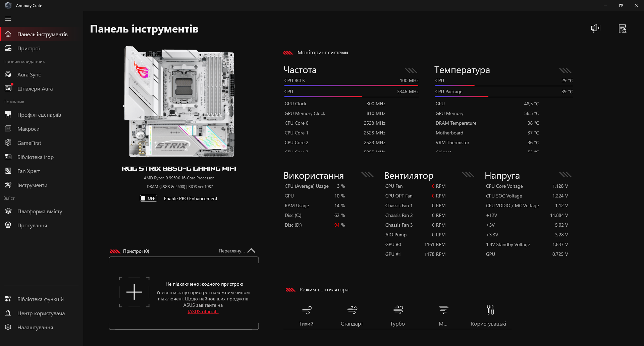Click the Макроси icon

point(8,129)
